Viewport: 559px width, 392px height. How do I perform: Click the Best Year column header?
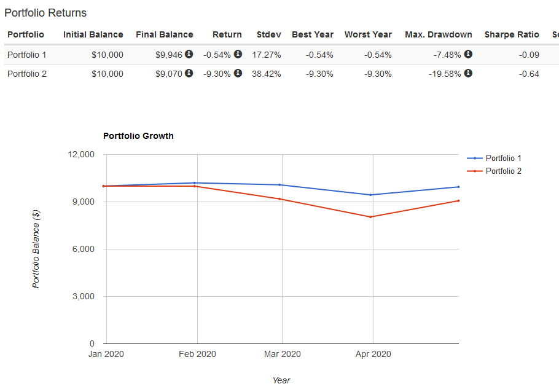(x=312, y=34)
